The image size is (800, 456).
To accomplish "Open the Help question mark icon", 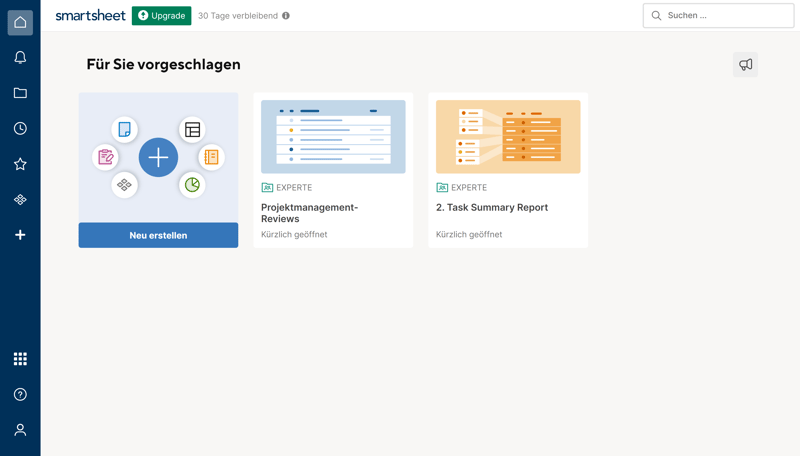I will click(20, 394).
